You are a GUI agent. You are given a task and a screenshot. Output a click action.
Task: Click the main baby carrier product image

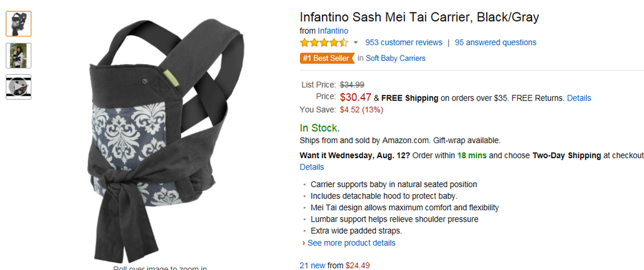click(x=169, y=138)
